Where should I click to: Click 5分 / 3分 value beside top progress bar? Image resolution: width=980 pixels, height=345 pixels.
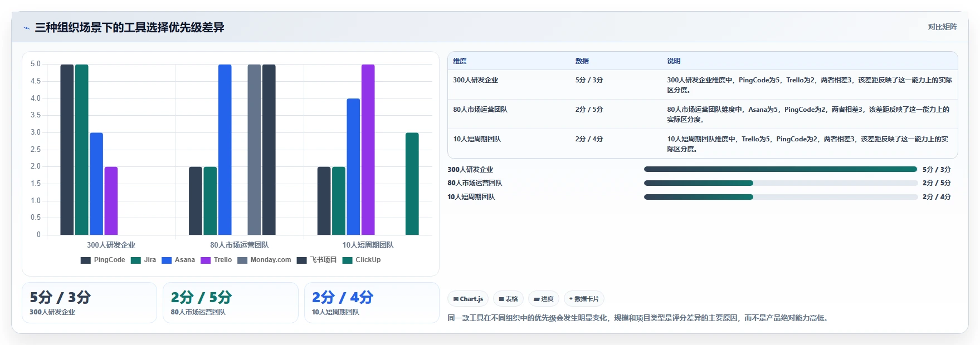(x=937, y=170)
